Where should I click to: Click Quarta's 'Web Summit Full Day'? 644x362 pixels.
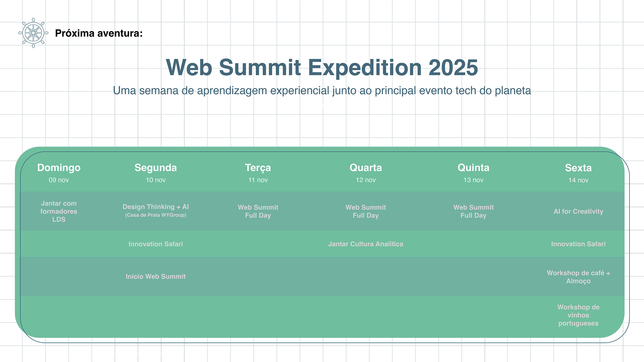coord(366,211)
